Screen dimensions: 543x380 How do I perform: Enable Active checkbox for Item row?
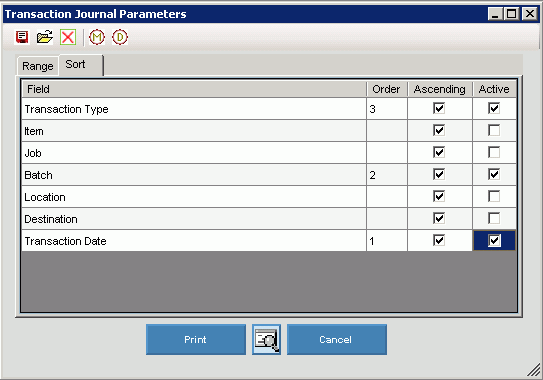[x=494, y=131]
